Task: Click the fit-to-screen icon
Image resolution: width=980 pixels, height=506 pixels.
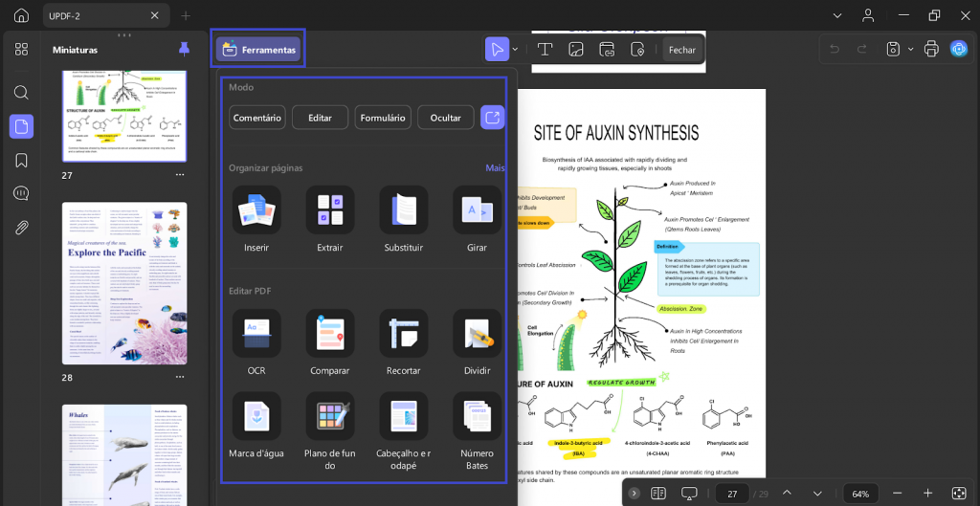Action: (959, 494)
